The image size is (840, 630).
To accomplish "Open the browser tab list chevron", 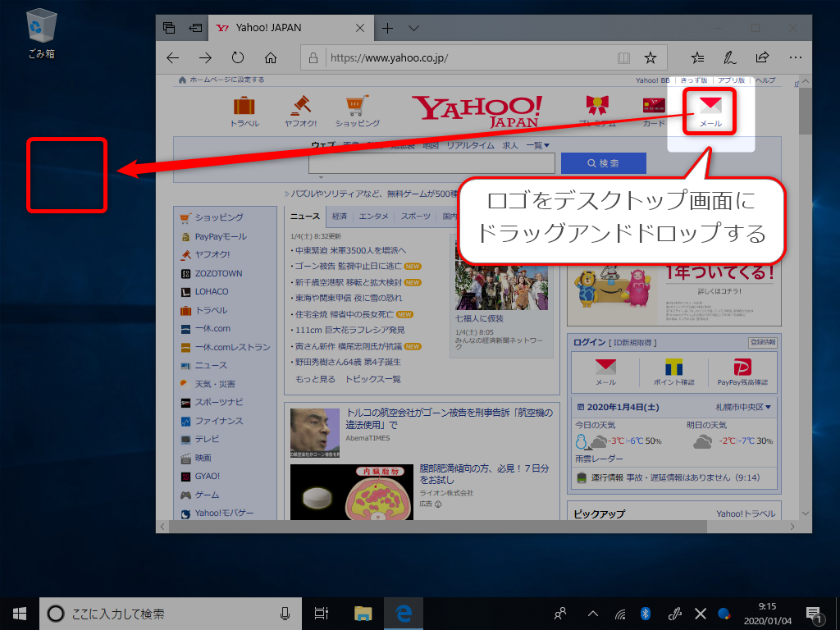I will 413,27.
